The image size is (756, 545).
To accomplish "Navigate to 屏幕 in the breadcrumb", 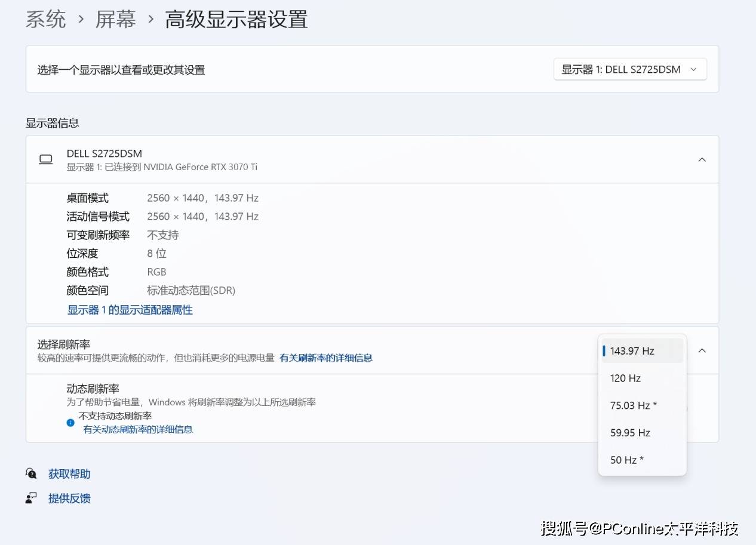I will click(x=116, y=20).
